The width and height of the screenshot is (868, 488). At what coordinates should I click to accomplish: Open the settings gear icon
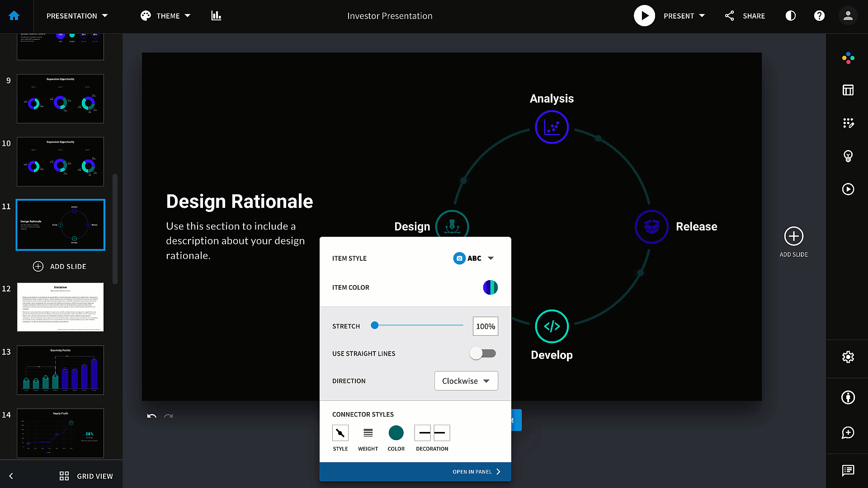(x=848, y=357)
